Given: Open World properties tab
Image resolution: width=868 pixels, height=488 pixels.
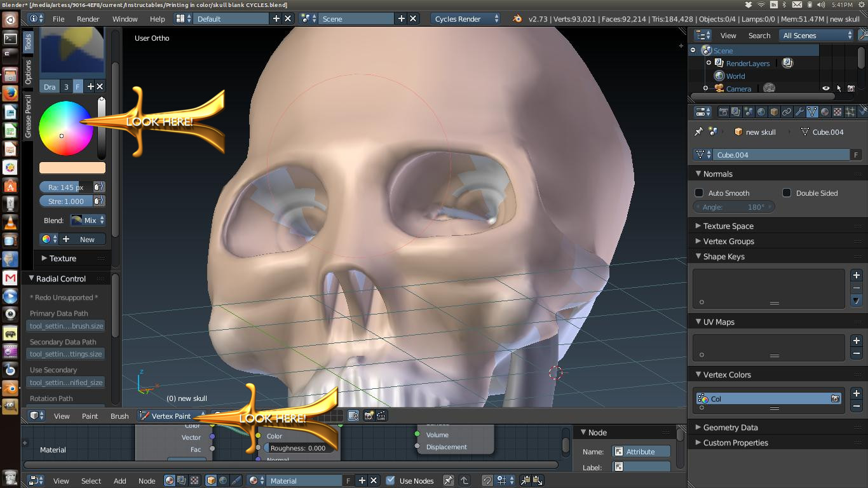Looking at the screenshot, I should click(761, 112).
